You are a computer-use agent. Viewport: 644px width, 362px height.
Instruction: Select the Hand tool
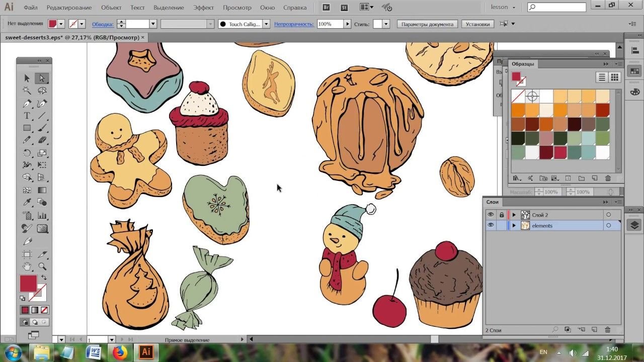point(27,266)
